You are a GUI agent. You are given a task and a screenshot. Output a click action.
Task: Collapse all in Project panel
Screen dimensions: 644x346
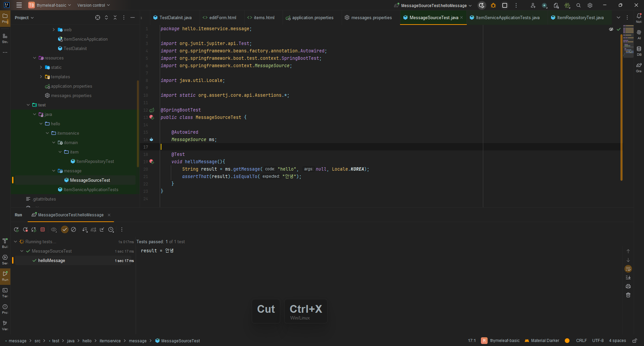coord(115,17)
